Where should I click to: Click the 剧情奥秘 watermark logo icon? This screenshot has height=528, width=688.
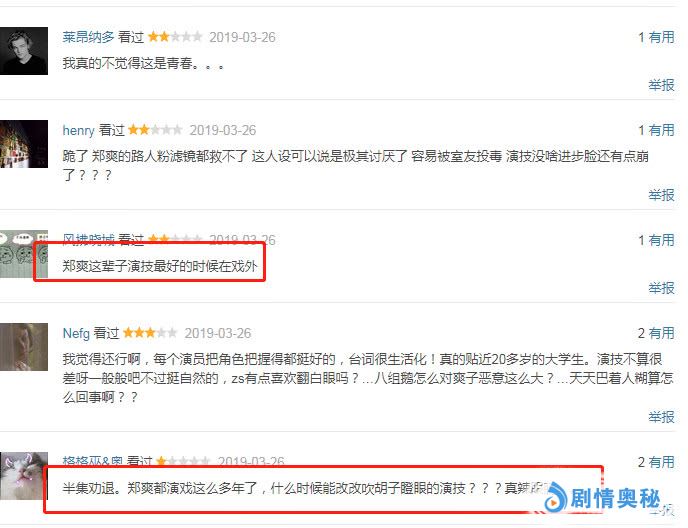pos(556,498)
